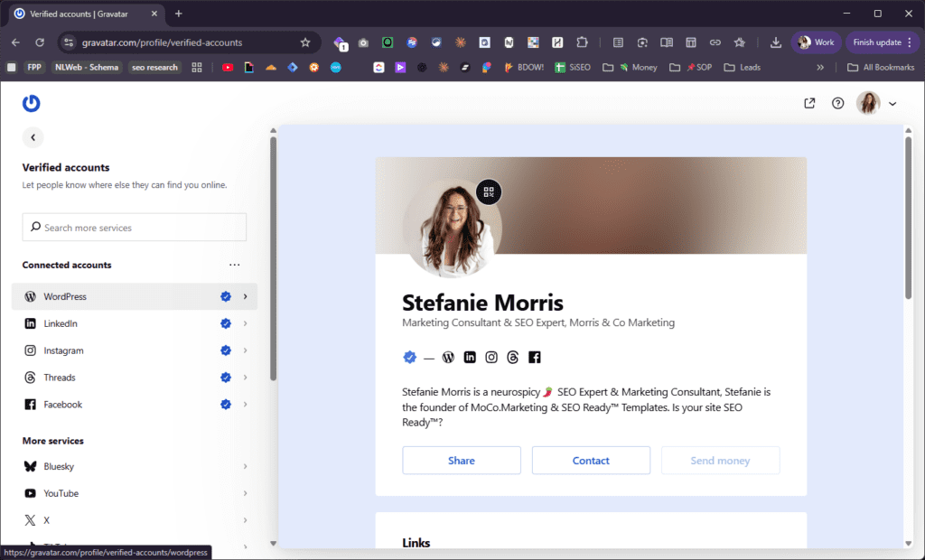Screen dimensions: 925x560
Task: Click the Threads icon on profile card
Action: 513,358
